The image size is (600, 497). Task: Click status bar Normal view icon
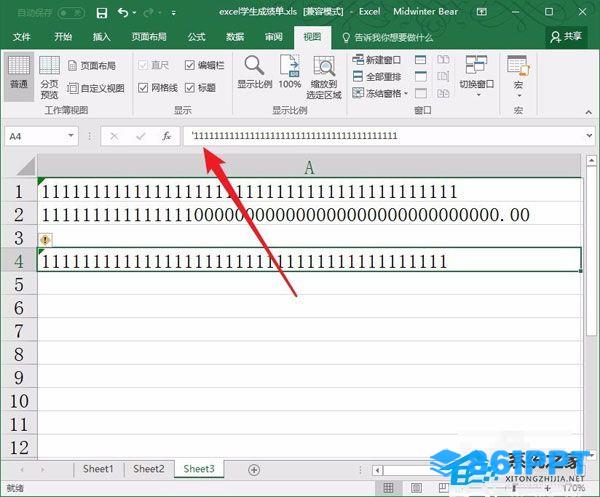pyautogui.click(x=388, y=488)
